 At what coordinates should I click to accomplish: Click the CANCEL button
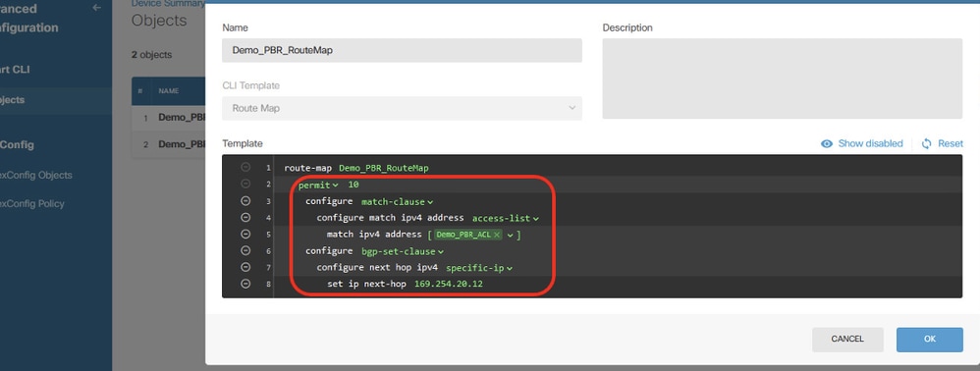coord(847,340)
